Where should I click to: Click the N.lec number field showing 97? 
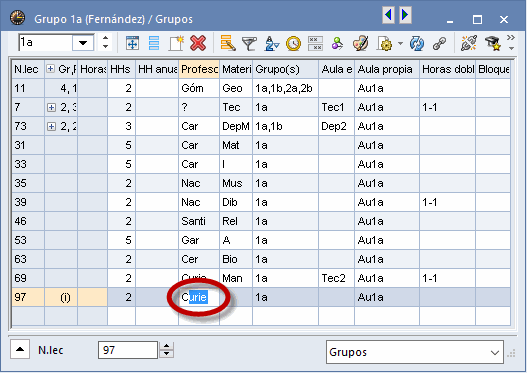coord(128,350)
